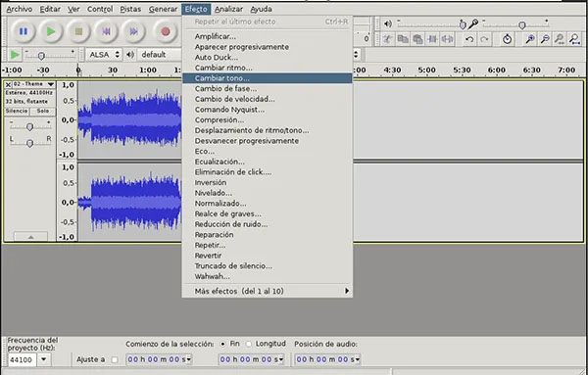Image resolution: width=588 pixels, height=375 pixels.
Task: Fit project in window with zoom icon
Action: (574, 39)
